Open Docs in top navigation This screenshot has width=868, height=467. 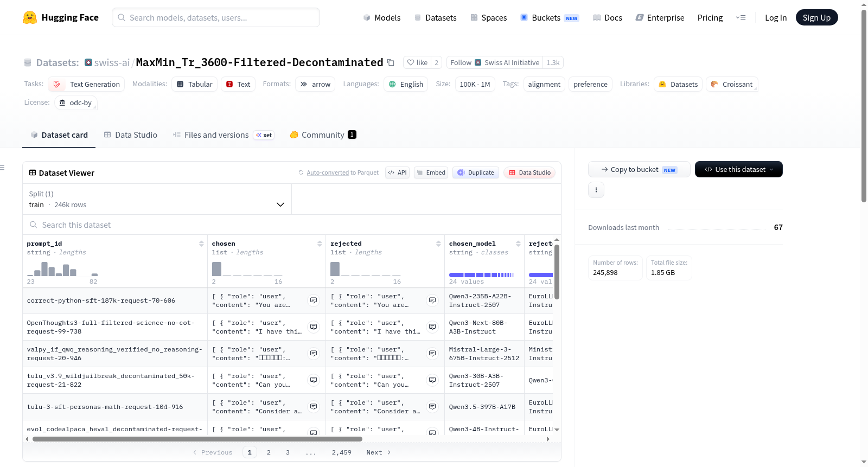pos(608,18)
